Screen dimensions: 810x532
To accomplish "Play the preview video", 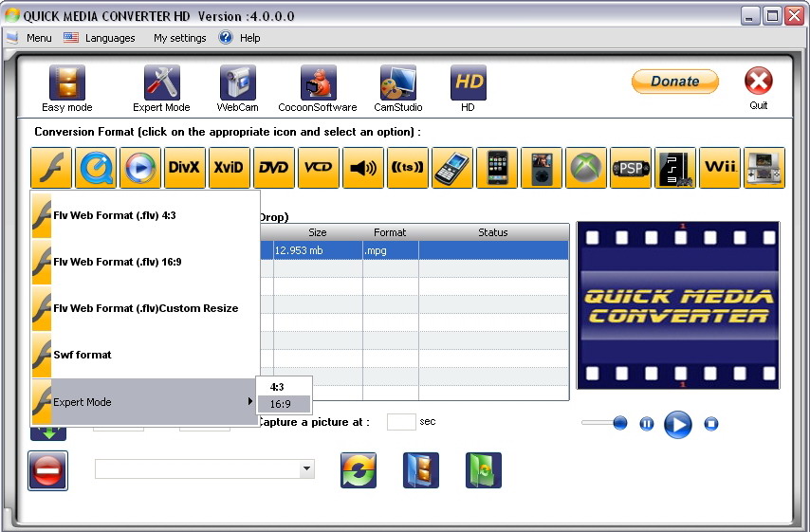I will (678, 425).
